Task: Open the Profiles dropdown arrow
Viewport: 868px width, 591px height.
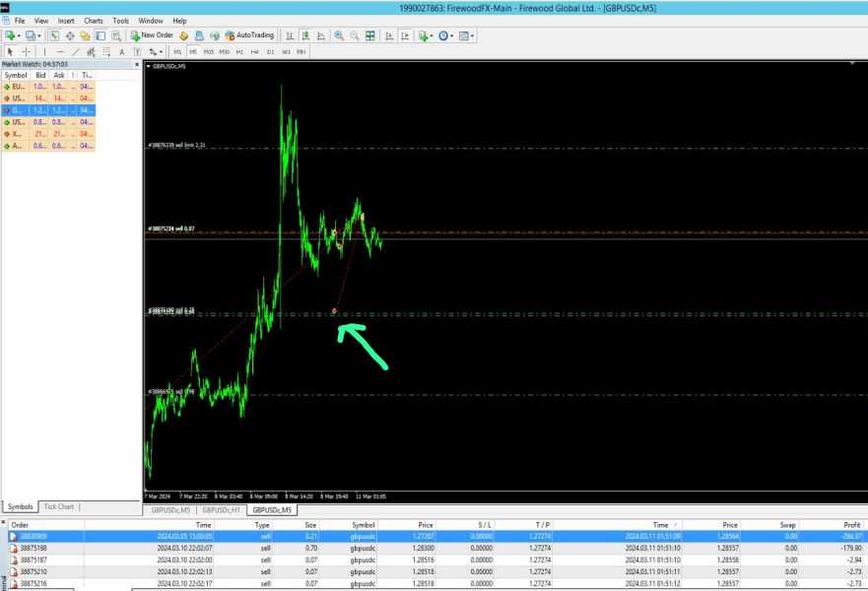Action: 38,36
